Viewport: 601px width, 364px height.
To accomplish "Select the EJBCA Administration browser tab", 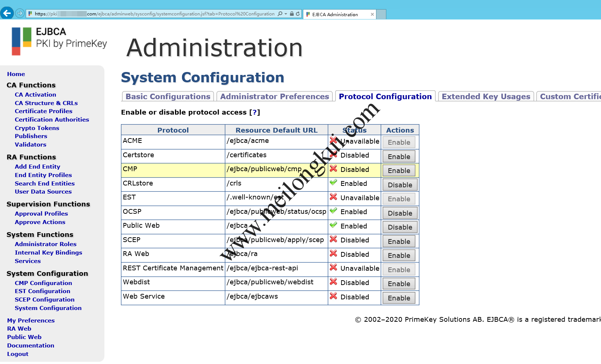I will point(339,14).
